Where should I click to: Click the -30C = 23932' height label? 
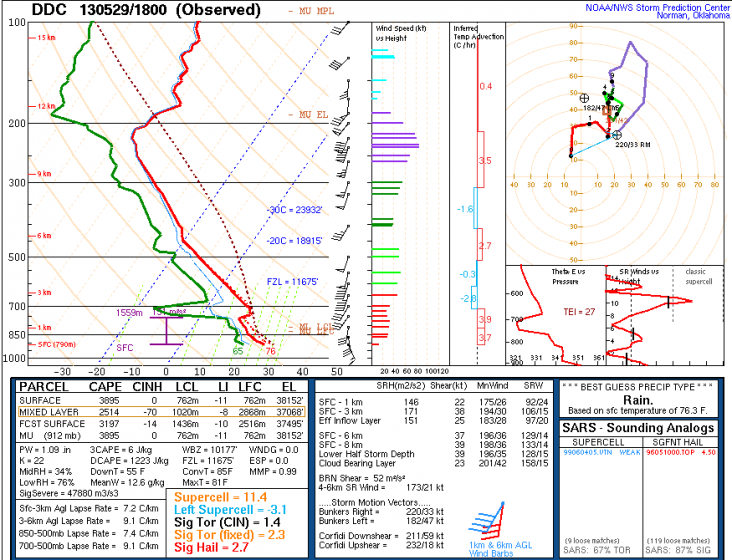295,210
